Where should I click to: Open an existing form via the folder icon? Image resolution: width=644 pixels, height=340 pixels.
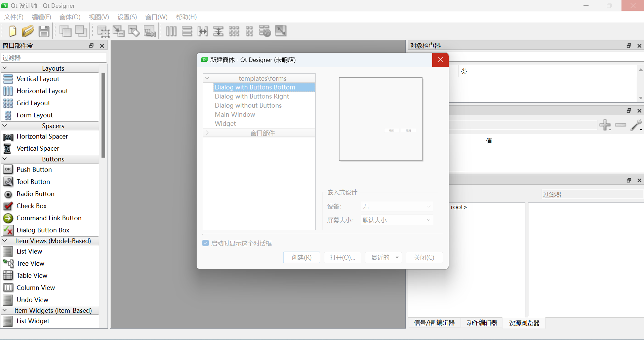28,31
